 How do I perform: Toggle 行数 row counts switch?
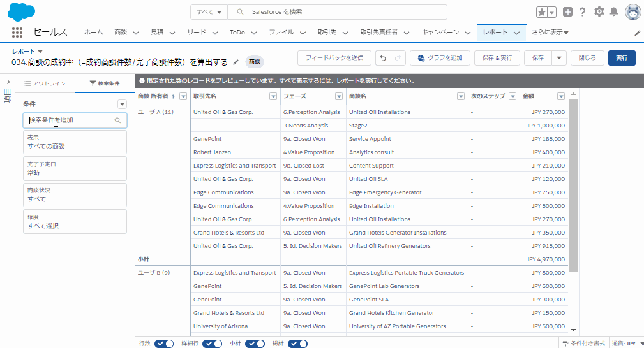(164, 344)
